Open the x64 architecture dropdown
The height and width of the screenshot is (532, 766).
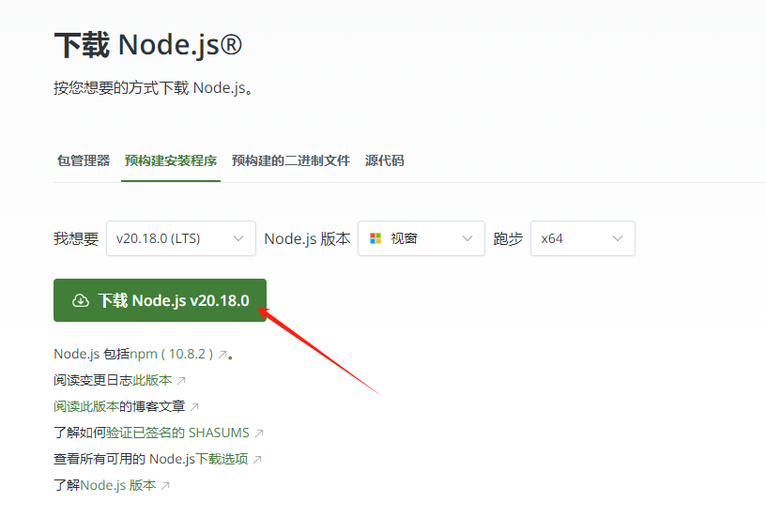pyautogui.click(x=583, y=238)
